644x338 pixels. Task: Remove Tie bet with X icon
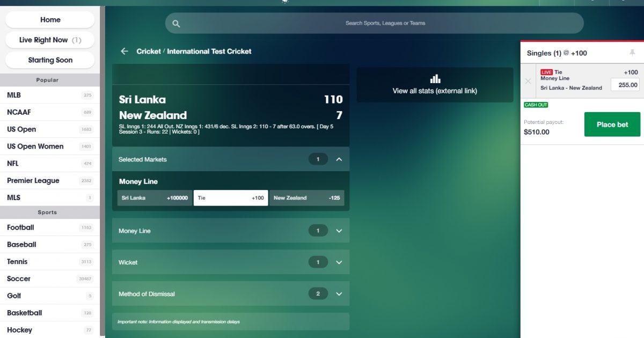[x=528, y=81]
